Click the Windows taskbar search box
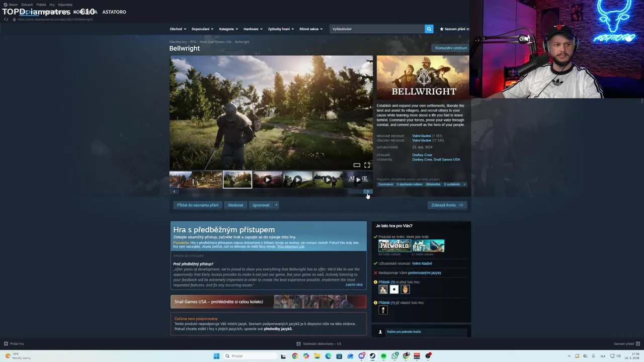 coord(251,356)
